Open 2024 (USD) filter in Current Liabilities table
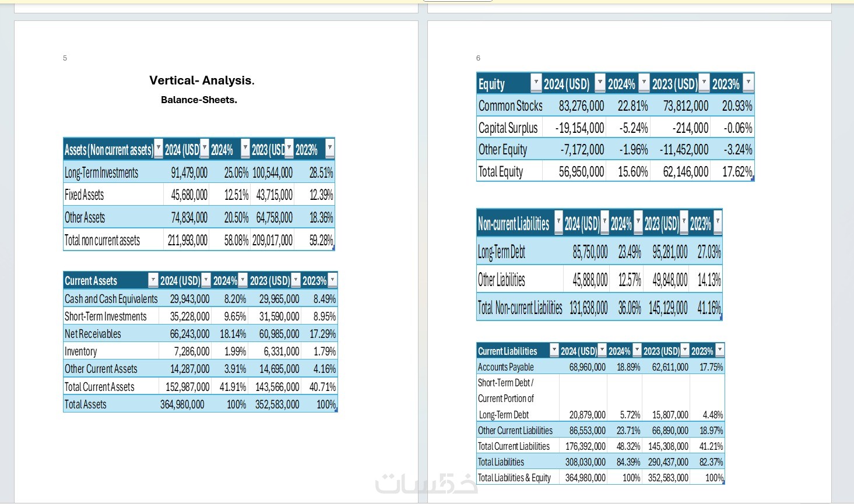Screen dimensions: 854x504 (x=602, y=350)
